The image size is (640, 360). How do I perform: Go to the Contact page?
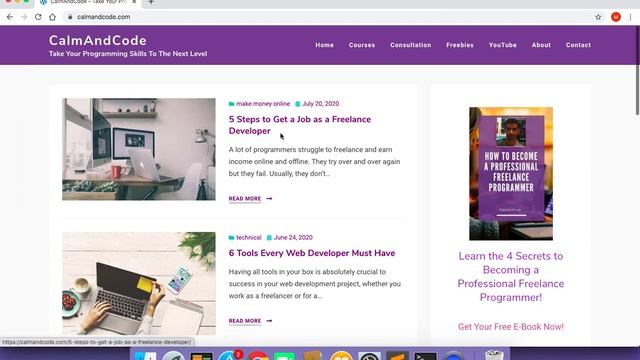[x=578, y=45]
